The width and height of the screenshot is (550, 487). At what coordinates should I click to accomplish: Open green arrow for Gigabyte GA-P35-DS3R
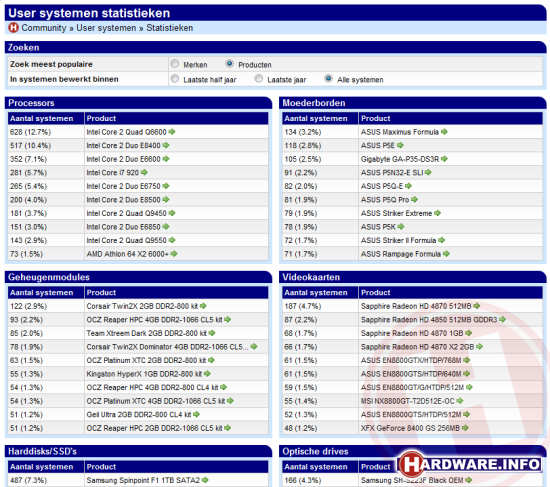(444, 159)
